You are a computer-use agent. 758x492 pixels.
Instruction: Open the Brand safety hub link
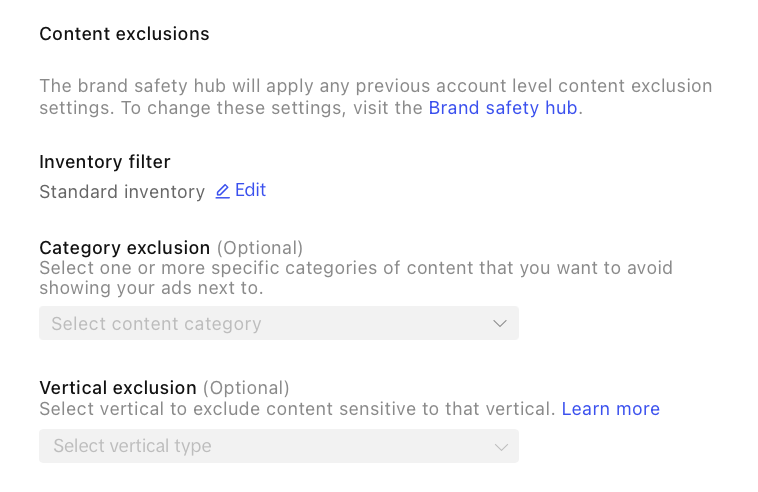click(x=503, y=108)
